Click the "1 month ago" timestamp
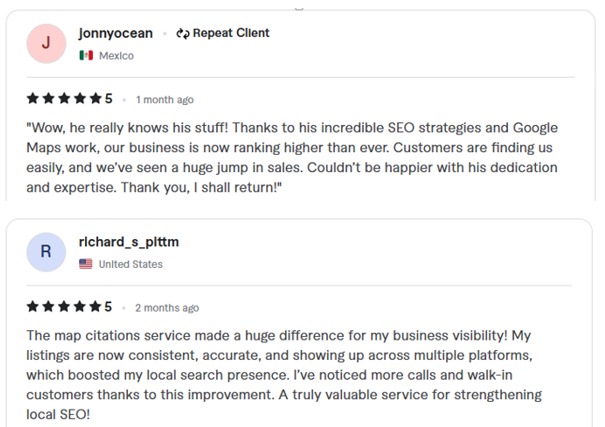The width and height of the screenshot is (605, 427). pos(165,100)
